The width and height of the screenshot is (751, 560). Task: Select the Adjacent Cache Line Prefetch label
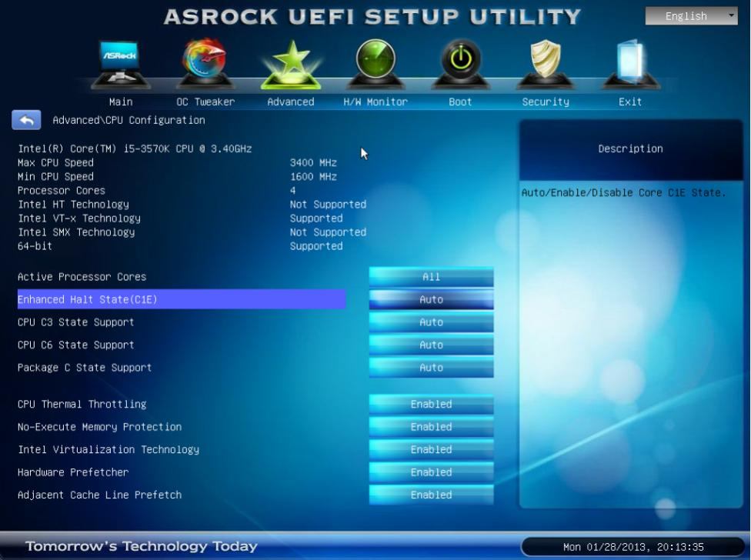pyautogui.click(x=99, y=495)
